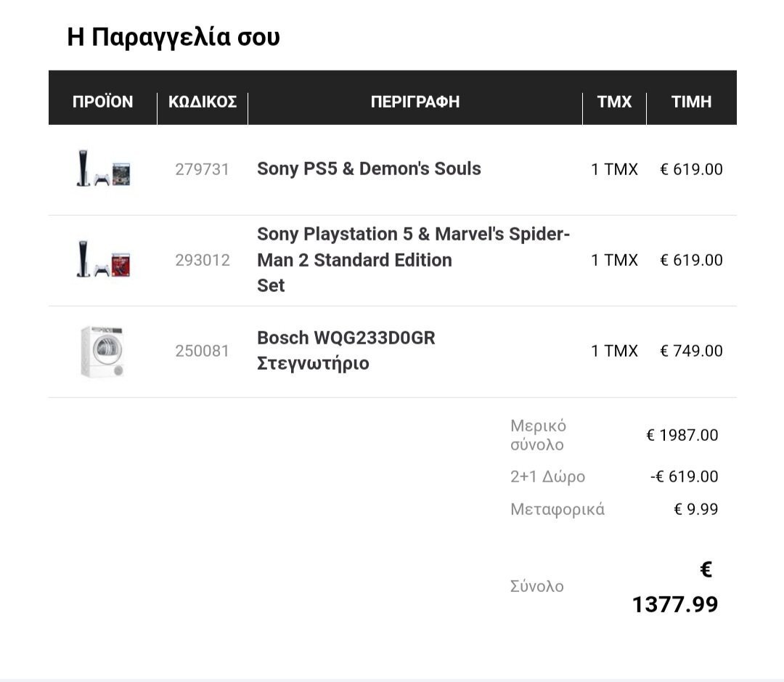
Task: Click the TMX column header
Action: pyautogui.click(x=614, y=102)
